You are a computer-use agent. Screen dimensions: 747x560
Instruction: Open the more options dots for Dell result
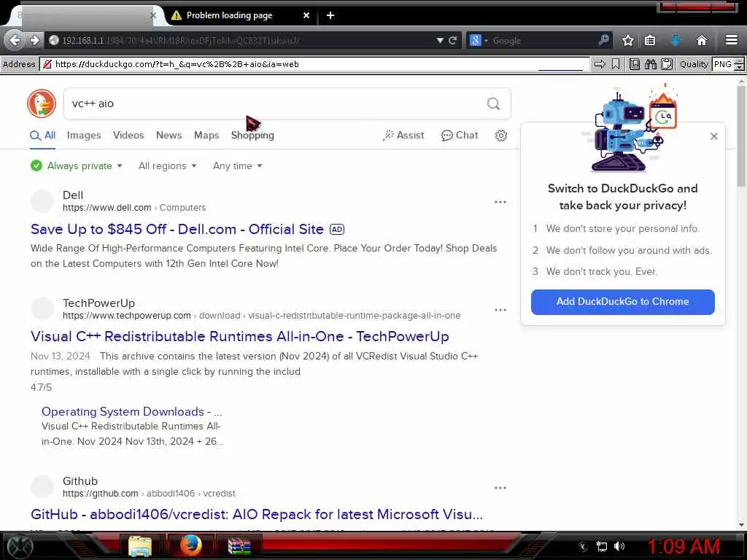[x=500, y=202]
